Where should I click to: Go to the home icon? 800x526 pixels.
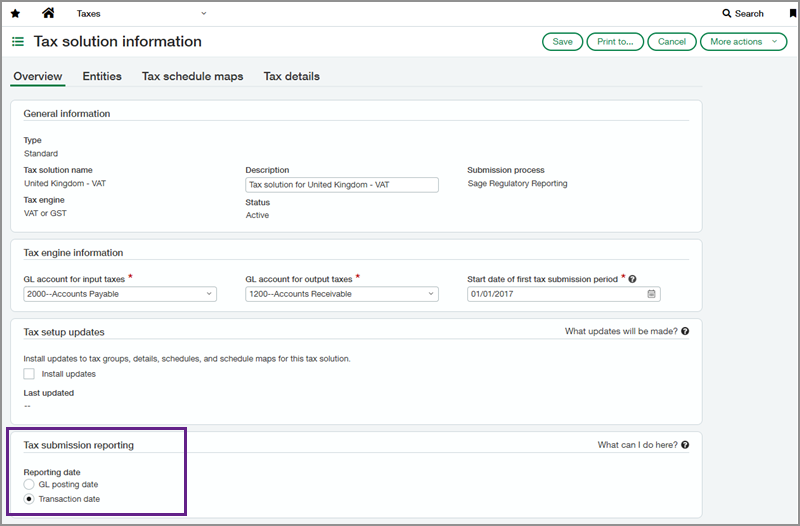coord(48,13)
